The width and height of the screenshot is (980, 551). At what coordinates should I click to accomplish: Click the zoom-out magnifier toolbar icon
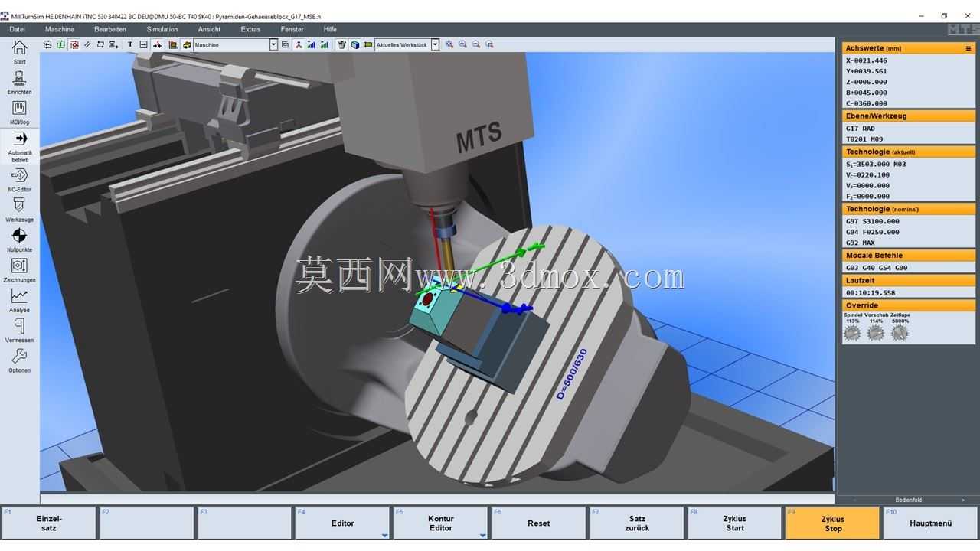(475, 44)
